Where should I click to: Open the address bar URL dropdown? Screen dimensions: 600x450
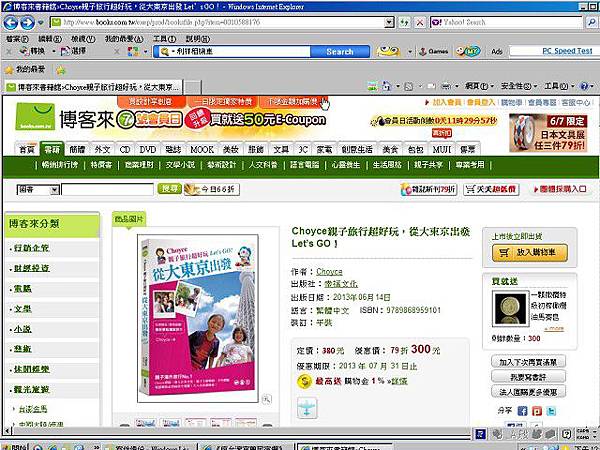[x=389, y=23]
